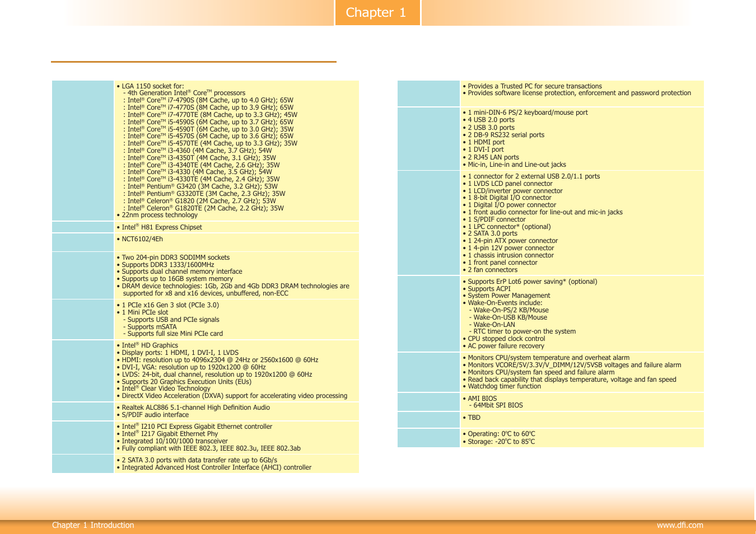Select 'Supports mSATA' line
Screen dimensions: 756x534
point(150,327)
